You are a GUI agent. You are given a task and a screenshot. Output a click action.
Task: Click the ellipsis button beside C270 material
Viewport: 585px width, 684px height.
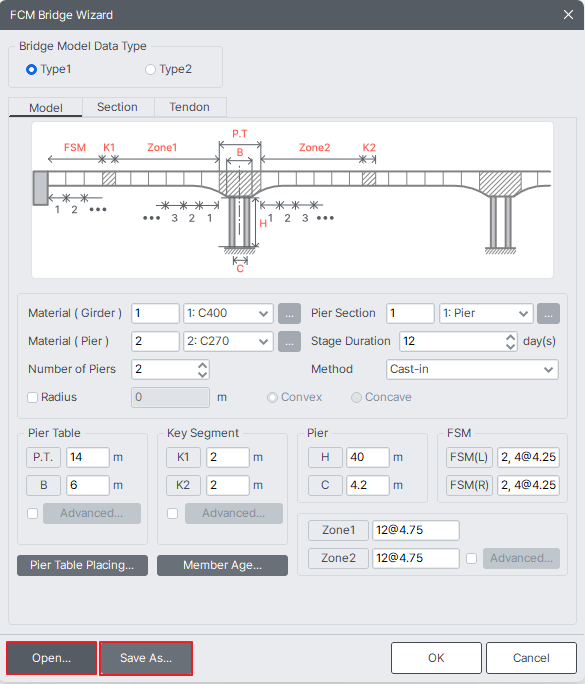click(289, 342)
